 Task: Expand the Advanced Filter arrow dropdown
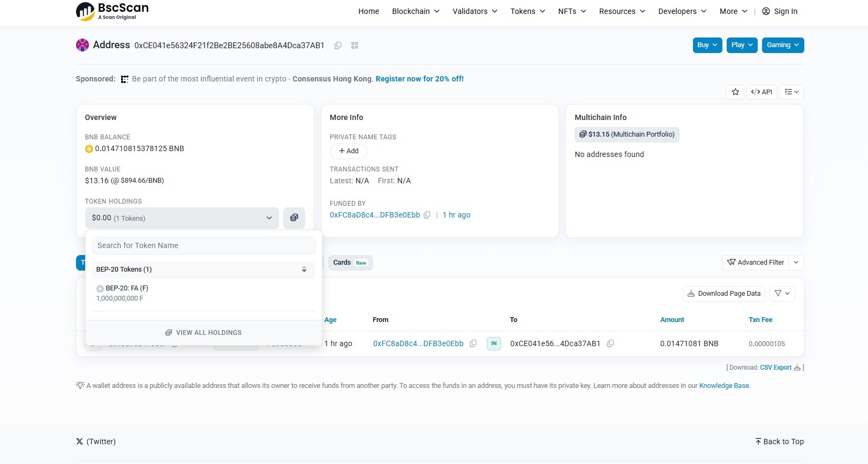coord(796,263)
